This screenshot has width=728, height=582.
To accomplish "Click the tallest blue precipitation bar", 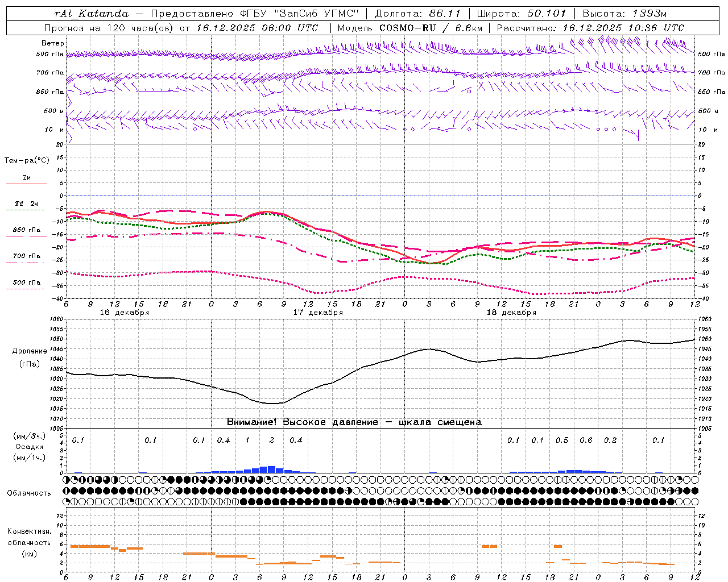I will 272,469.
